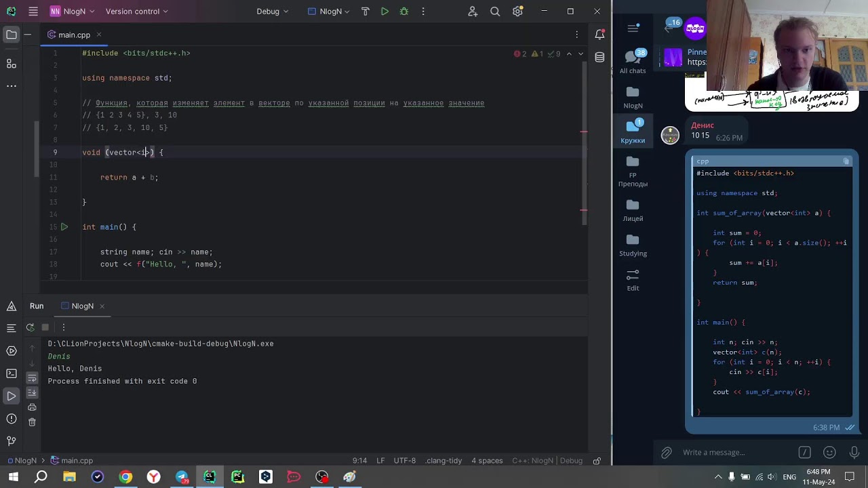Viewport: 868px width, 488px height.
Task: Open IDE Settings gear icon
Action: click(518, 12)
